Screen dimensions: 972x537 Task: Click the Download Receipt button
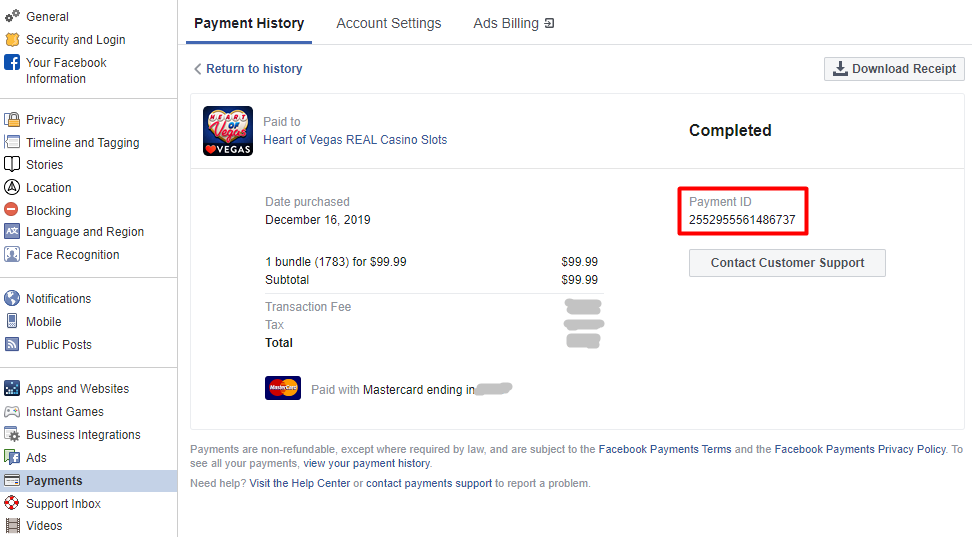coord(894,69)
